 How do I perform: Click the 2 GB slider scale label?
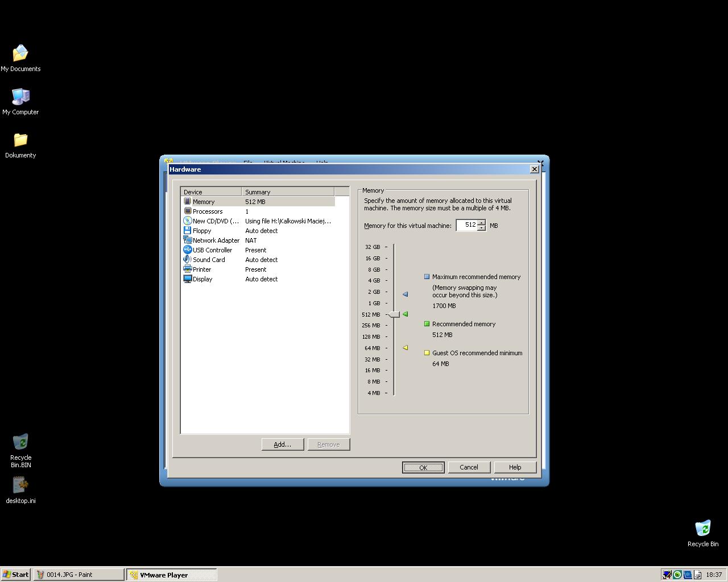point(374,292)
